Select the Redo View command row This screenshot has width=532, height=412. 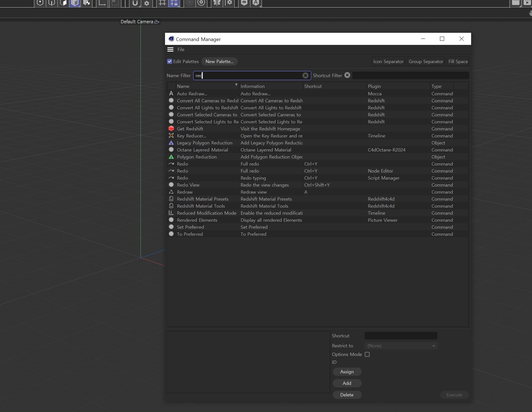click(318, 185)
